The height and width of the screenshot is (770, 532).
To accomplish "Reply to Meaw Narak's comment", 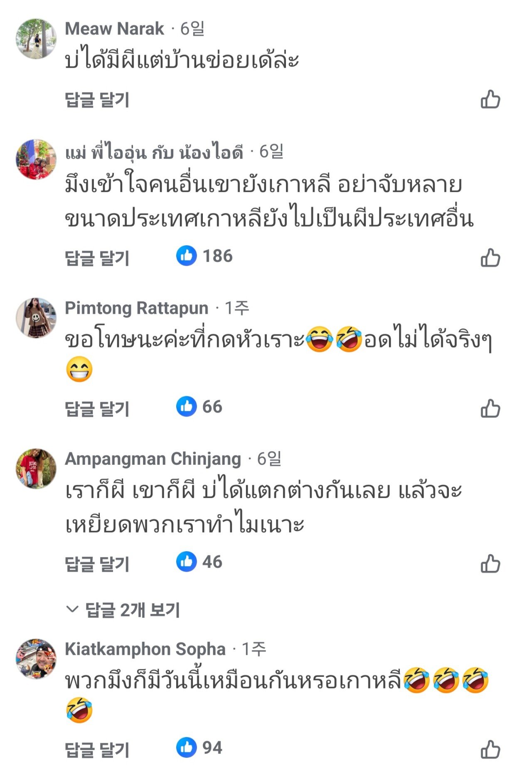I will tap(97, 100).
